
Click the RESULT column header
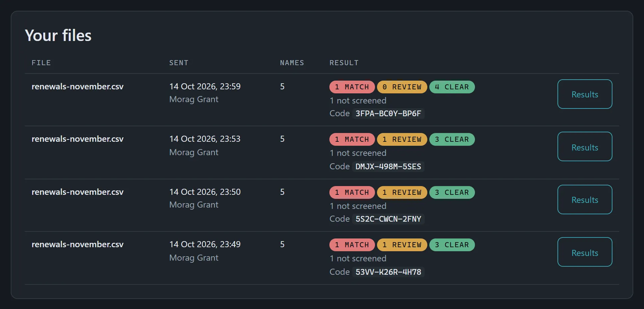(x=344, y=63)
